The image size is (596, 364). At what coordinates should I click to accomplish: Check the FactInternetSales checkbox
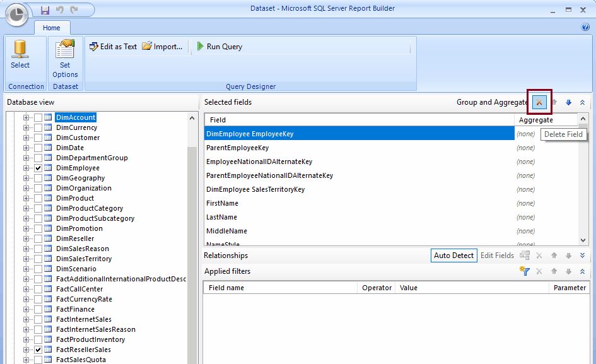pyautogui.click(x=38, y=319)
